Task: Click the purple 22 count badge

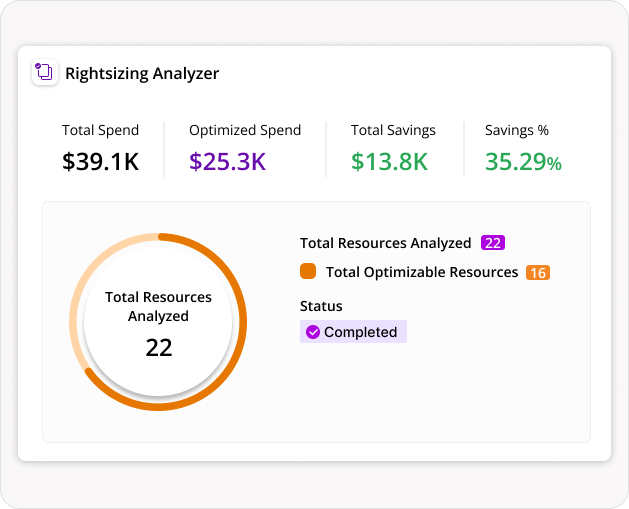Action: 493,243
